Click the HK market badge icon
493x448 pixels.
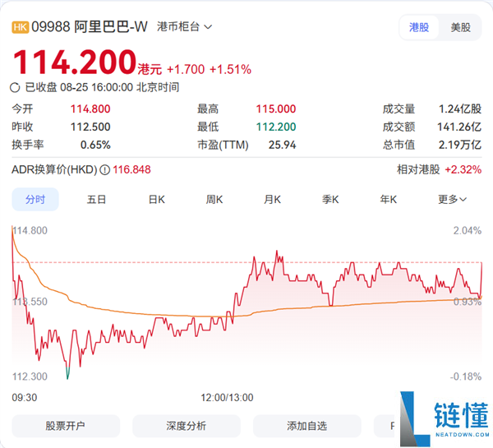[20, 27]
